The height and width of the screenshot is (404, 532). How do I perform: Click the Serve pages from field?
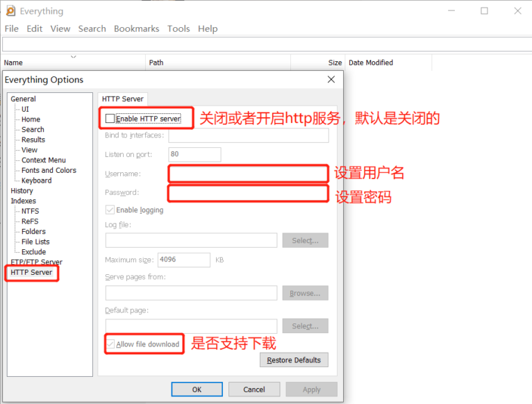191,293
